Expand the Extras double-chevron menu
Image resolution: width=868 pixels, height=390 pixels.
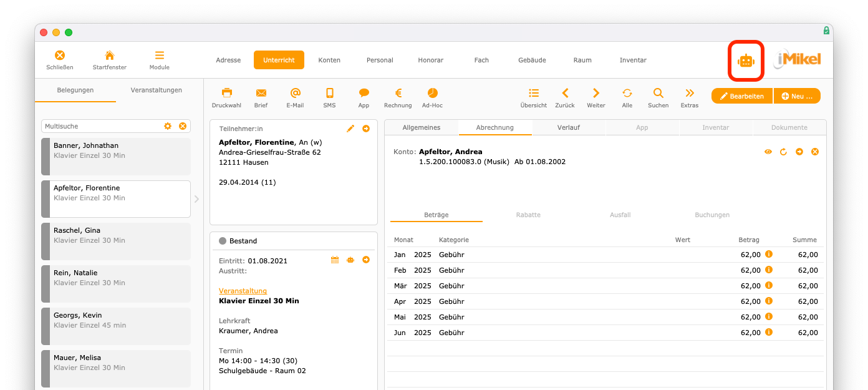[x=690, y=93]
